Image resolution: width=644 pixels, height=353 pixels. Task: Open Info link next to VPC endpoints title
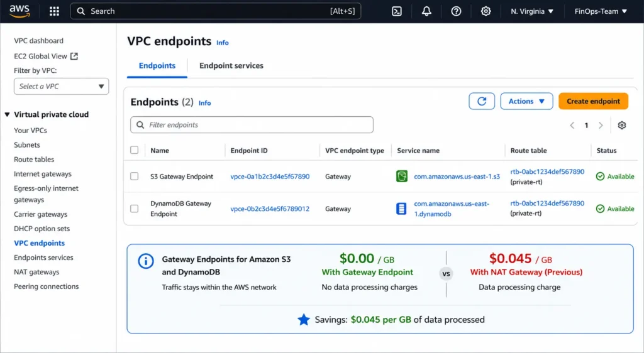222,43
